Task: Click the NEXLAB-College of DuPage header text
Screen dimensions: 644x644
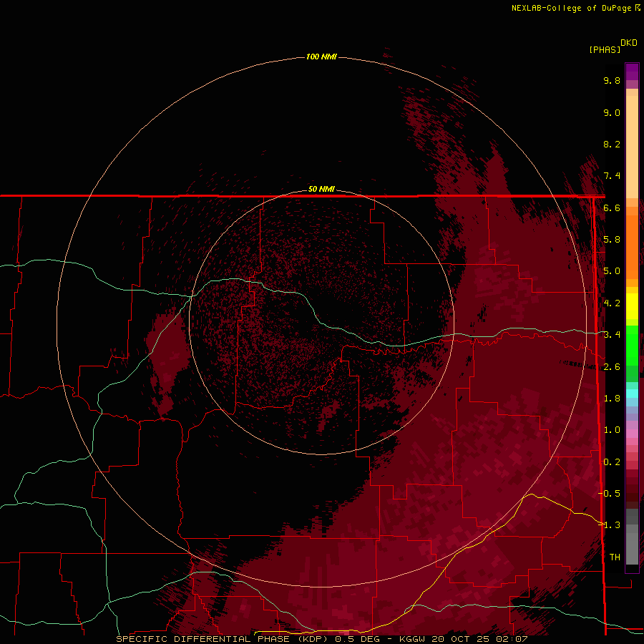Action: 571,8
